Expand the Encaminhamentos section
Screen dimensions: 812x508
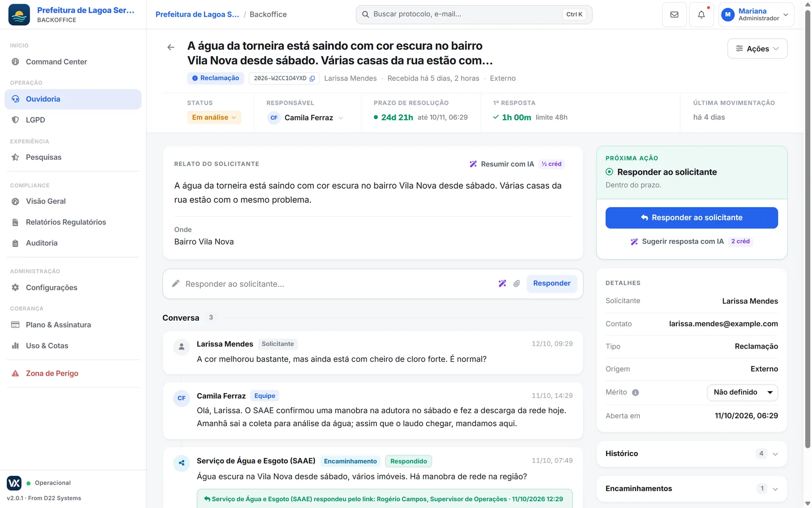pos(692,489)
